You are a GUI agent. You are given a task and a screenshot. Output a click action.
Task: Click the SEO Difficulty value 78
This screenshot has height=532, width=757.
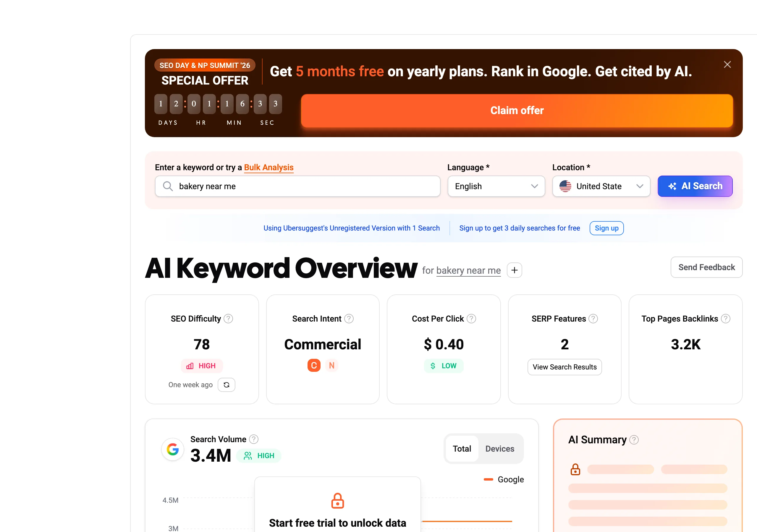(201, 344)
